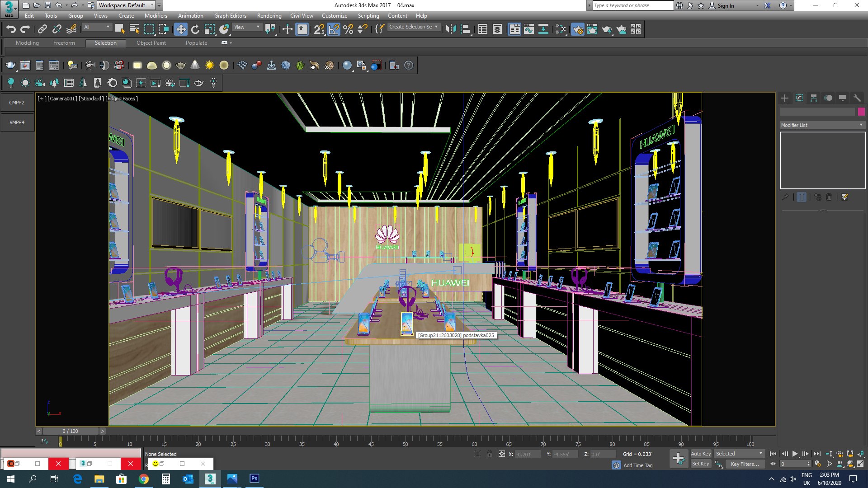Image resolution: width=868 pixels, height=488 pixels.
Task: Open the Selected key filter dropdown
Action: (x=739, y=454)
